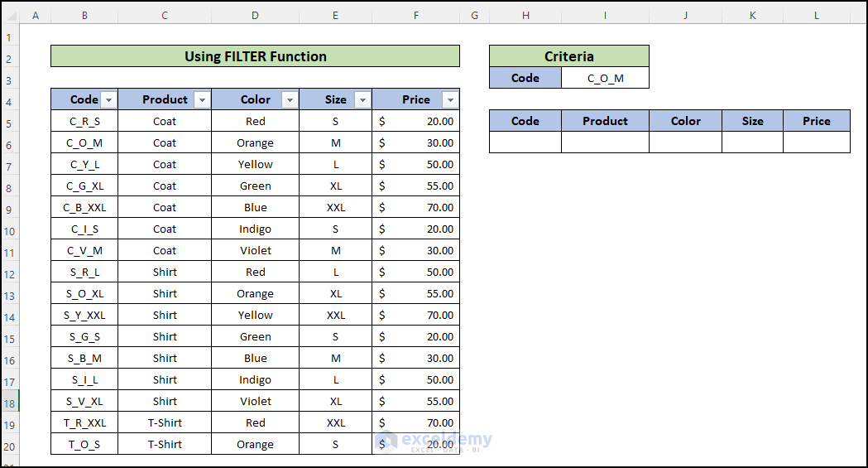The height and width of the screenshot is (468, 868).
Task: Select the column B header
Action: (84, 16)
